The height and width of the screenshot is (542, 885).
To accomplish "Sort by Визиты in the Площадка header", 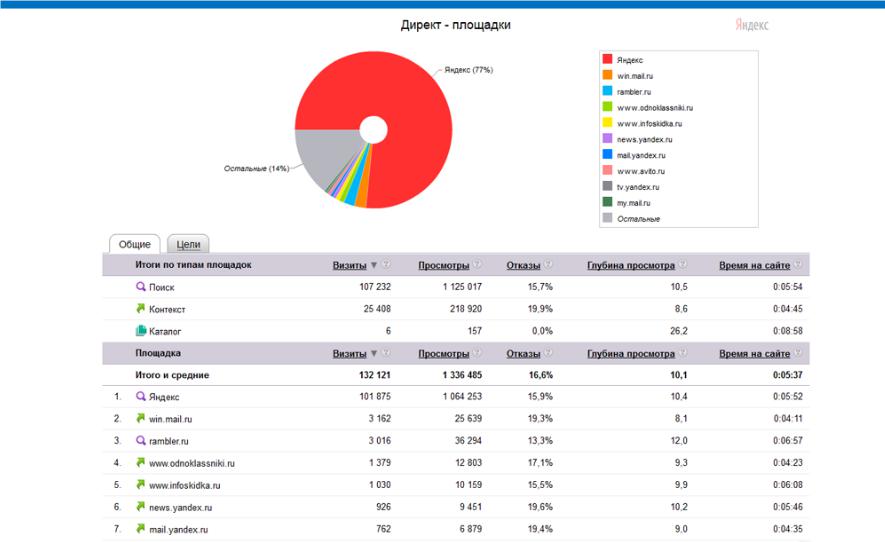I will (349, 354).
